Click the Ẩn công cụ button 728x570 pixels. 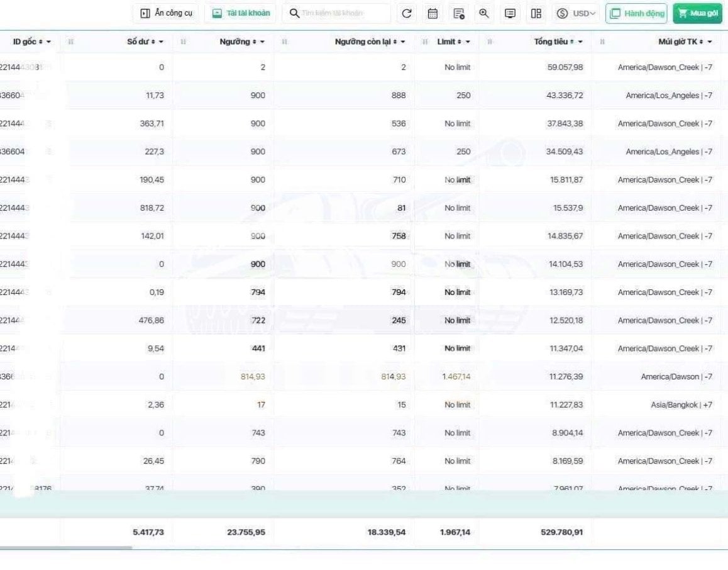pos(166,13)
